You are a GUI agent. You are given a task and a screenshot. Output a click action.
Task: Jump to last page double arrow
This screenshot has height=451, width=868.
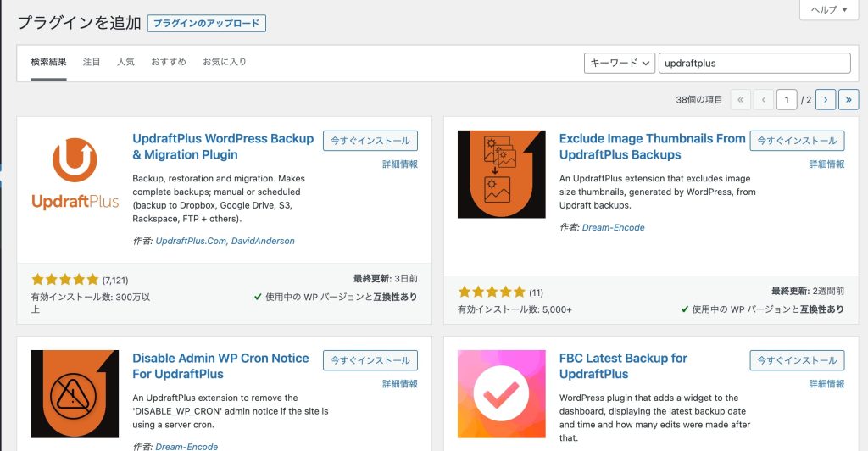click(849, 99)
